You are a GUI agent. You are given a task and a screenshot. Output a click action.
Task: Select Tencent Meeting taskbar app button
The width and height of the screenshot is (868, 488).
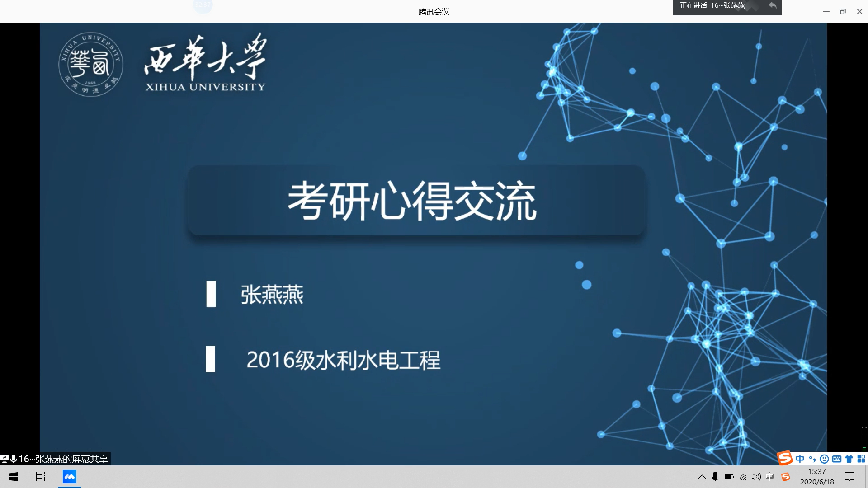tap(70, 477)
